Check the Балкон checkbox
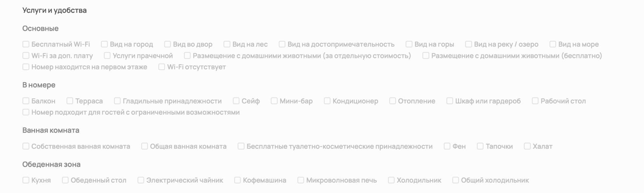This screenshot has width=644, height=193. tap(26, 101)
